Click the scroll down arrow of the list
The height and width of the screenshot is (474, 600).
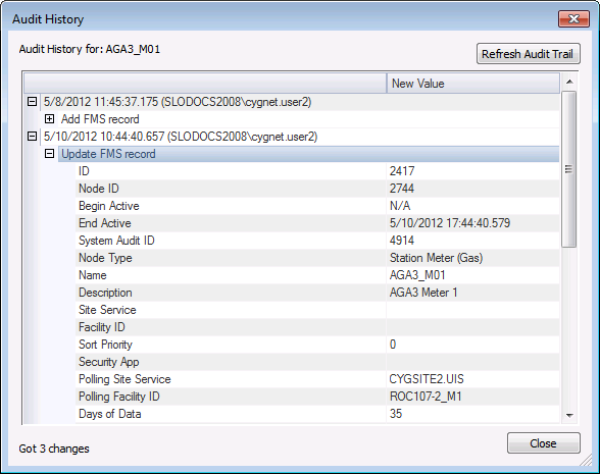pos(569,415)
